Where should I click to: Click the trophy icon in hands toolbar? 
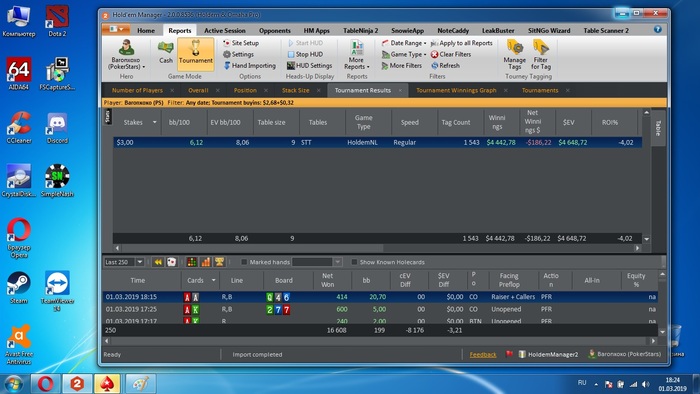coord(219,262)
